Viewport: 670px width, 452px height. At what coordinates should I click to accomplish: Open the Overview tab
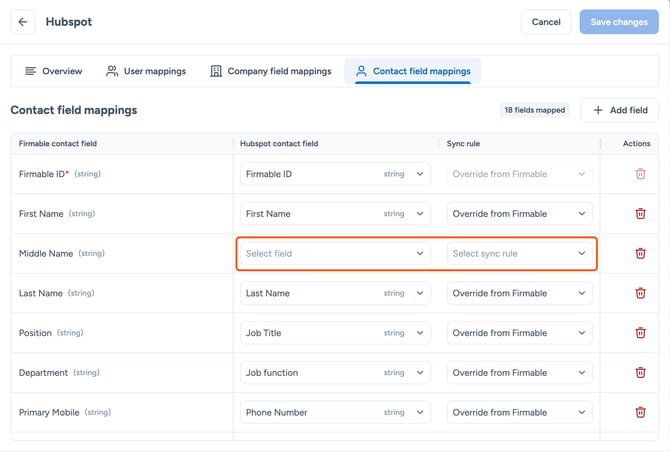click(x=53, y=71)
